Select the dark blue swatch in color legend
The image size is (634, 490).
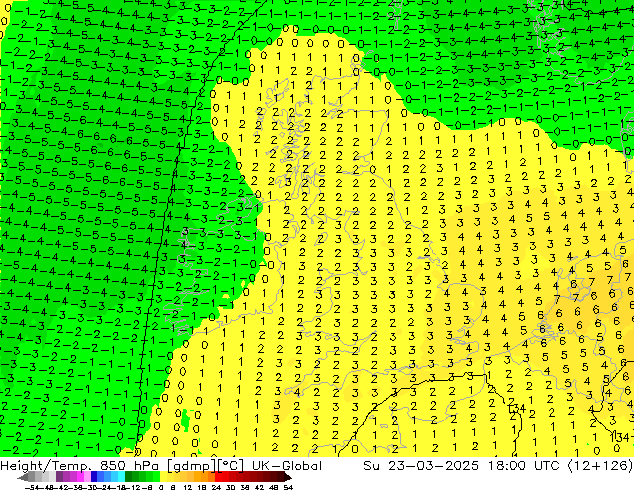(x=94, y=477)
